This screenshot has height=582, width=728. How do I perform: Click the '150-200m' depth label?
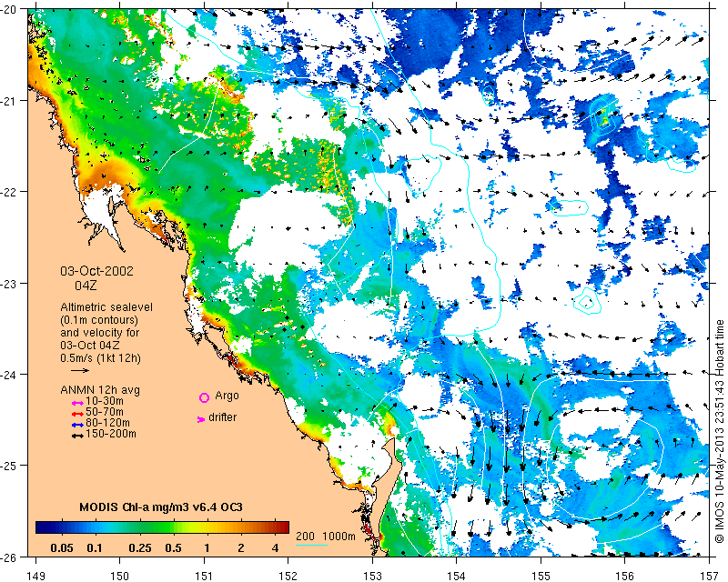111,434
